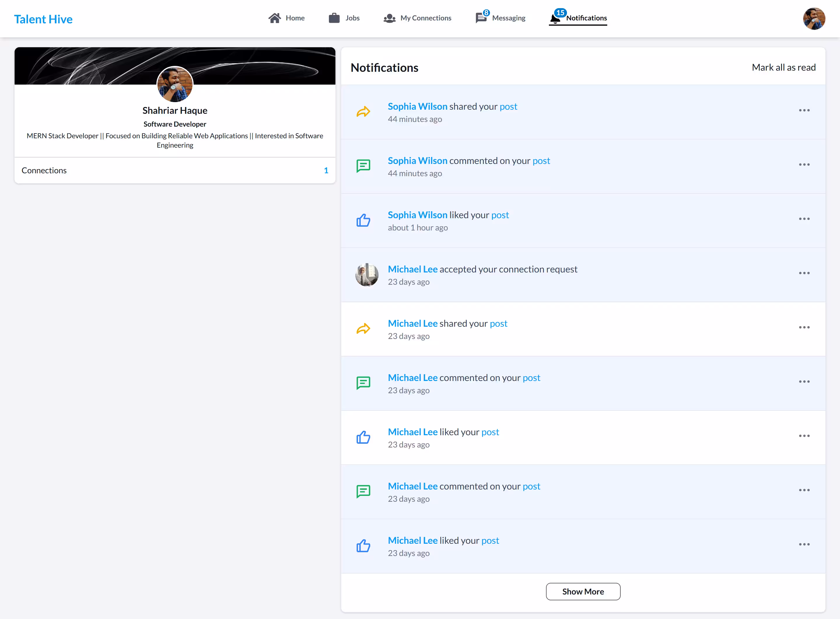
Task: Click the My Connections people icon
Action: (390, 18)
